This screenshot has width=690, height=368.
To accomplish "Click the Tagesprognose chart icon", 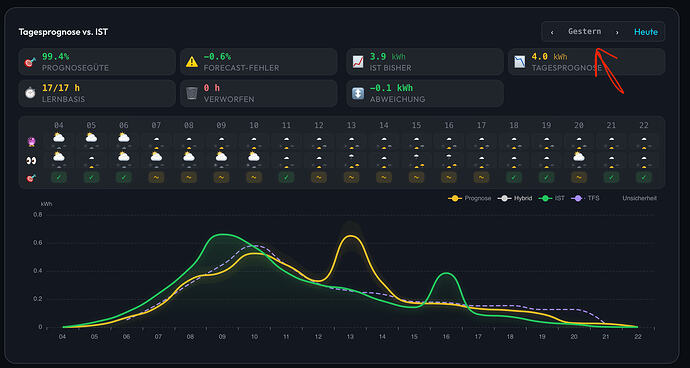I will tap(520, 62).
